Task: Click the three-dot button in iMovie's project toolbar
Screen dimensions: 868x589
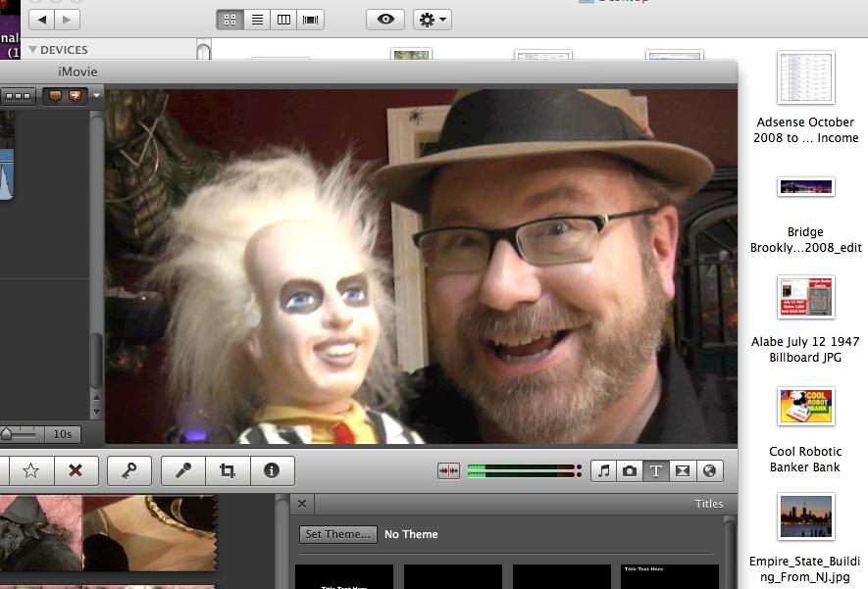Action: coord(18,96)
